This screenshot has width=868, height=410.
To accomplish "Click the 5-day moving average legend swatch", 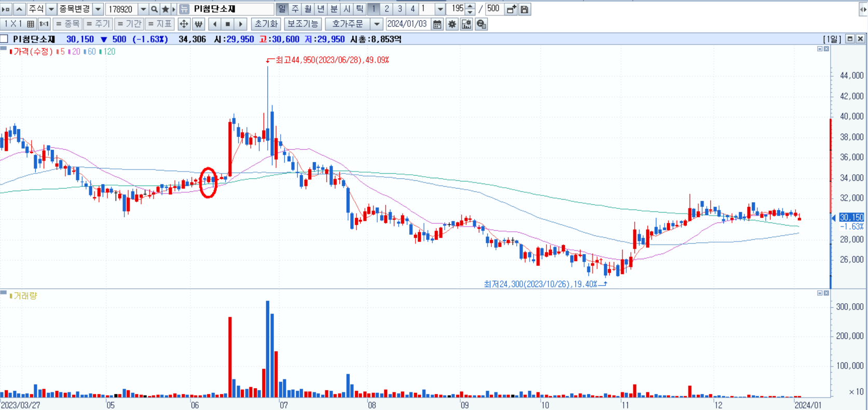I will coord(58,52).
